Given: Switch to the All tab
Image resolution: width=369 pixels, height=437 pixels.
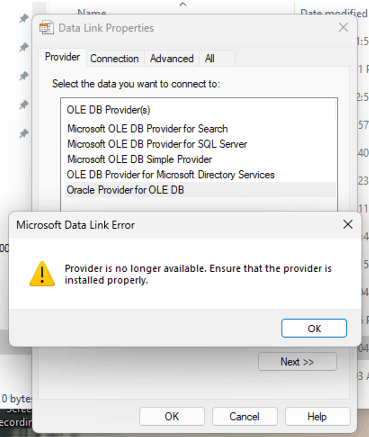Looking at the screenshot, I should pos(210,59).
